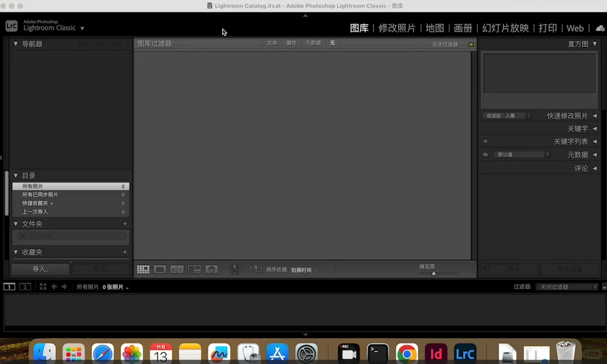Select the Grid view icon in the toolbar
Viewport: 607px width, 364px height.
pos(143,269)
